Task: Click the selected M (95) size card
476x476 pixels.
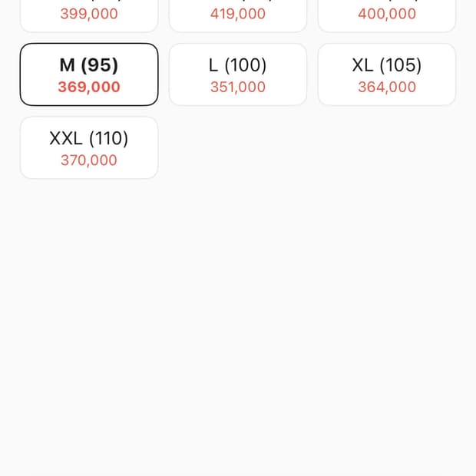Action: point(89,74)
